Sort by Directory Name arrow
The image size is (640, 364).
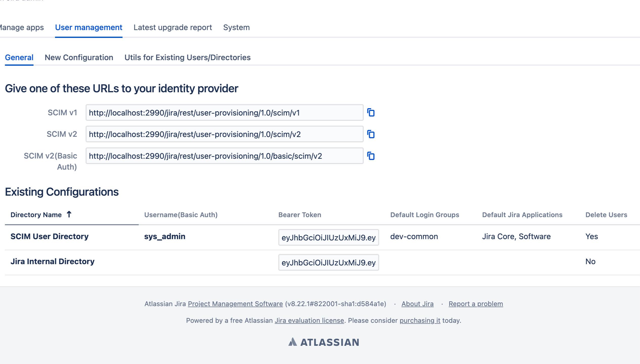(69, 214)
